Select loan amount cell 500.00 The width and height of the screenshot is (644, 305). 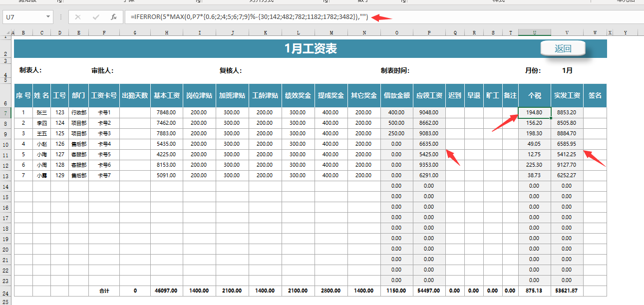pos(397,123)
